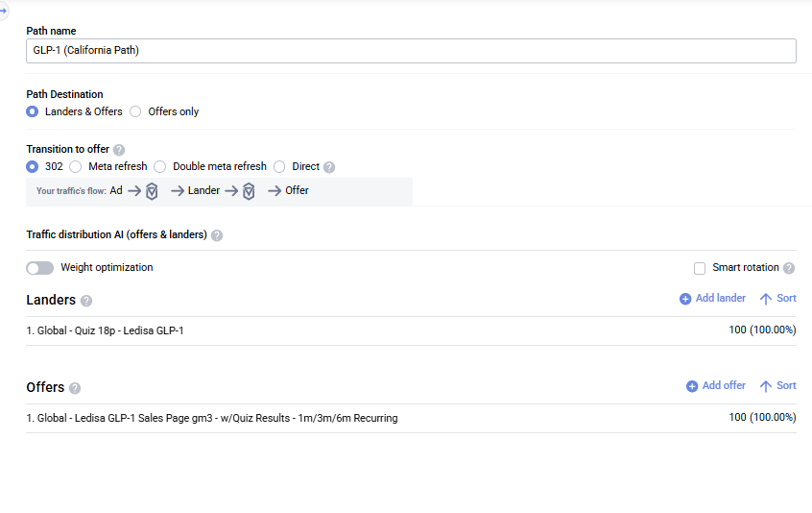The width and height of the screenshot is (812, 513).
Task: Select Landers & Offers destination
Action: coord(33,111)
